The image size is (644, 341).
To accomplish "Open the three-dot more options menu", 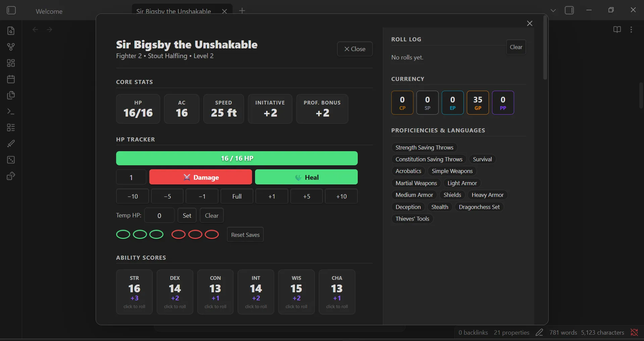I will (631, 30).
